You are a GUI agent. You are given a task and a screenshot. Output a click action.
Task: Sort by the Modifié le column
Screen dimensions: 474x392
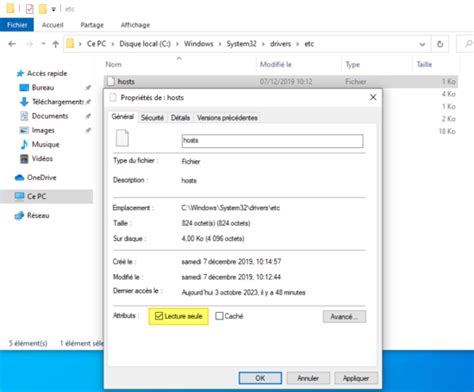point(276,65)
